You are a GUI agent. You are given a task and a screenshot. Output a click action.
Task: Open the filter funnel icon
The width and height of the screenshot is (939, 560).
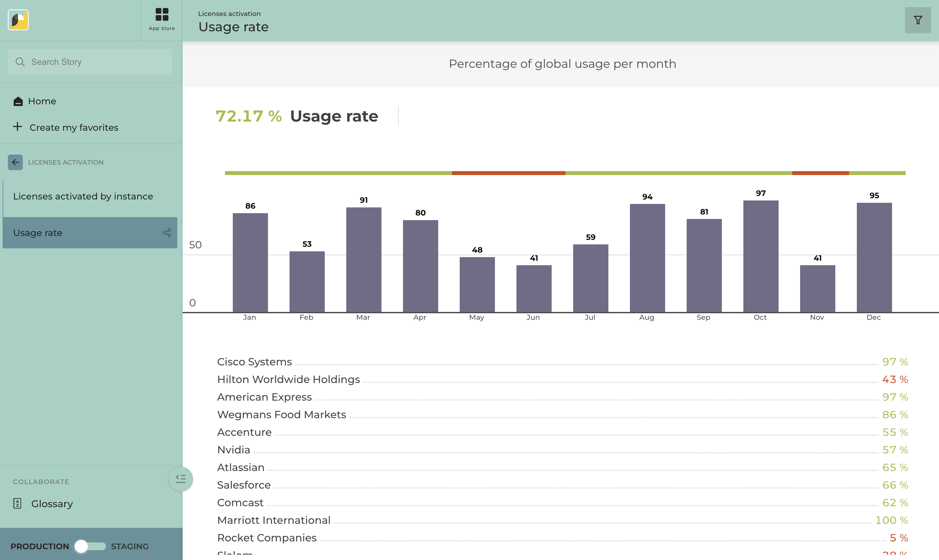(917, 21)
